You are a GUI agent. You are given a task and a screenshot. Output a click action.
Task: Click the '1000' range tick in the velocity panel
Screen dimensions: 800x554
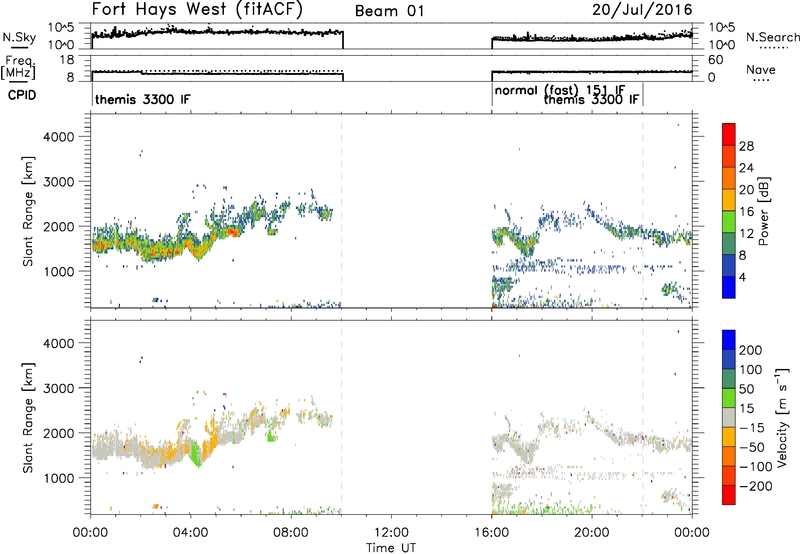tap(59, 478)
